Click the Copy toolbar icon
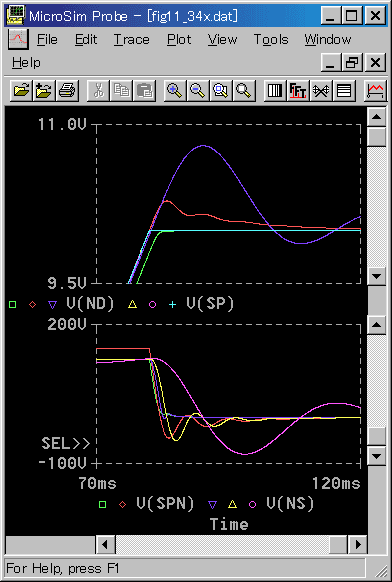This screenshot has width=392, height=582. coord(121,90)
